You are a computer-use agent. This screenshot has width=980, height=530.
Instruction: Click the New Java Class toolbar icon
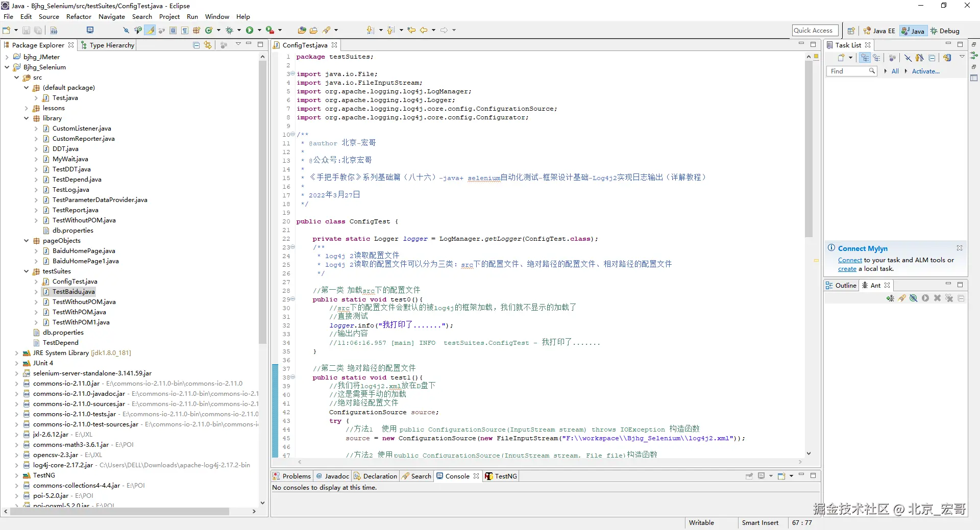208,31
